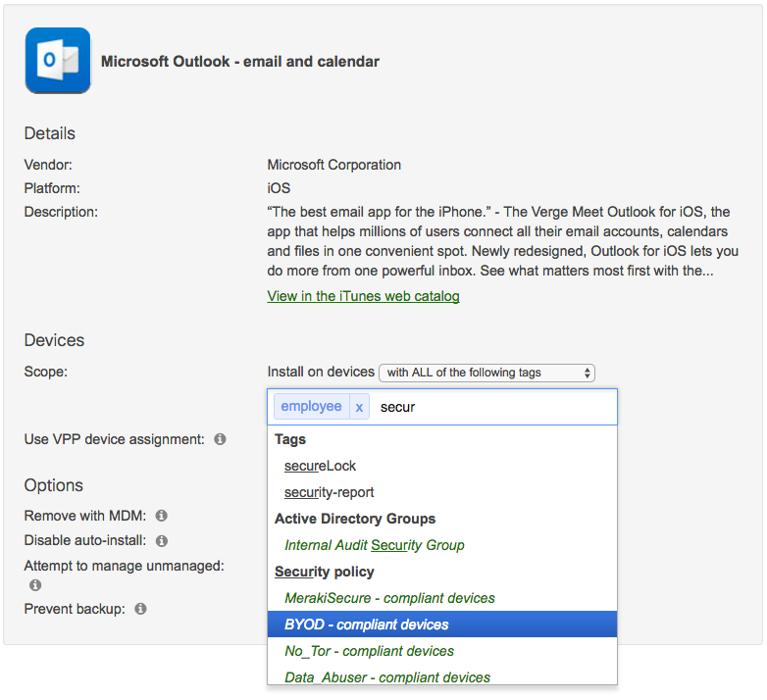
Task: Choose No_Tor - compliant devices
Action: (369, 651)
